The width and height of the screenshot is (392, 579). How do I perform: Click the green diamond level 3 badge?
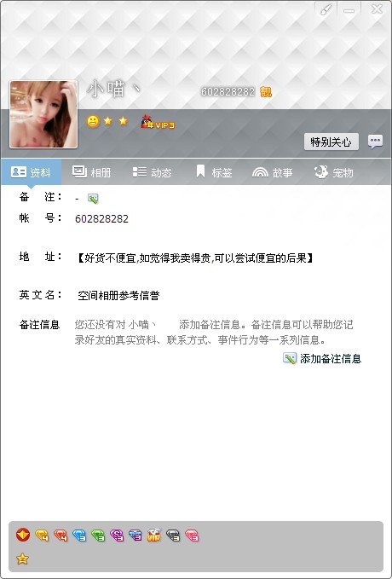pyautogui.click(x=98, y=535)
